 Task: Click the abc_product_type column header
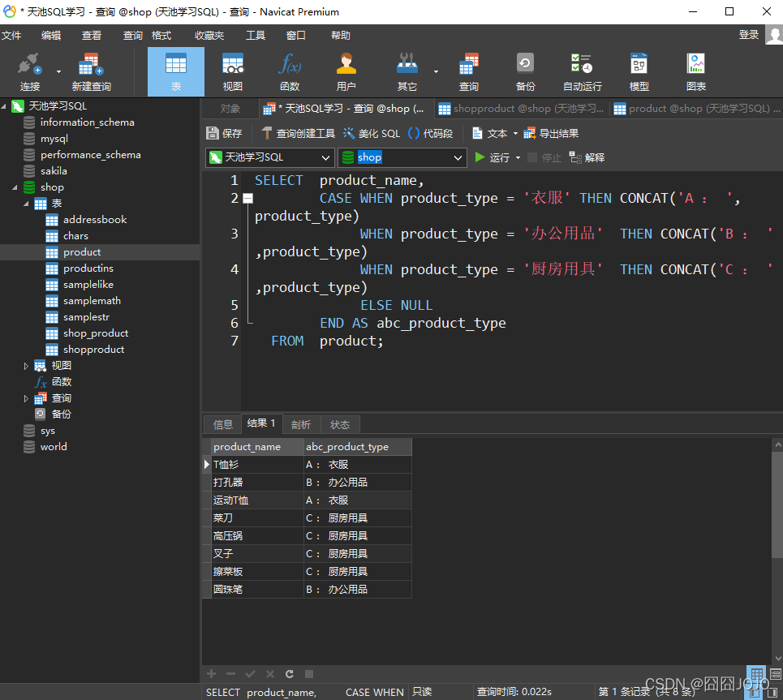tap(358, 447)
